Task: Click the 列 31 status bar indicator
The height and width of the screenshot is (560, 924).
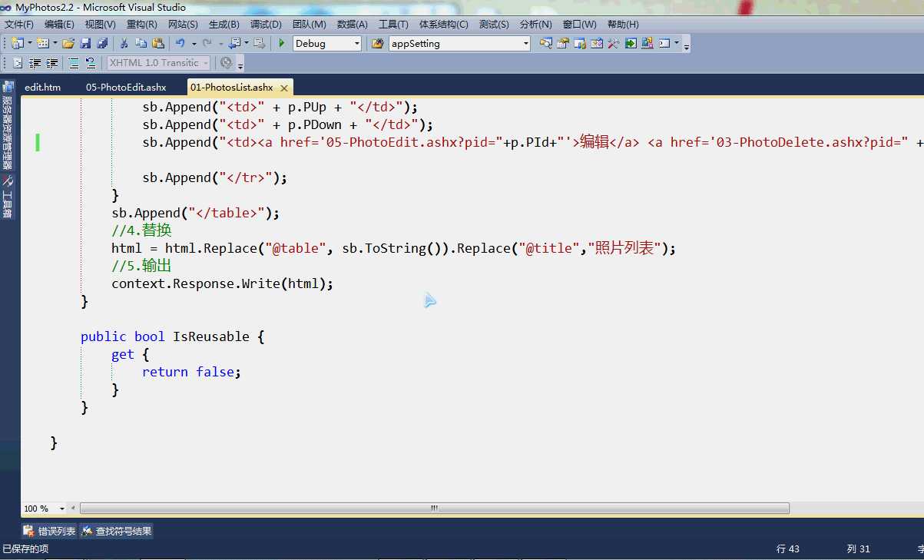Action: tap(859, 549)
